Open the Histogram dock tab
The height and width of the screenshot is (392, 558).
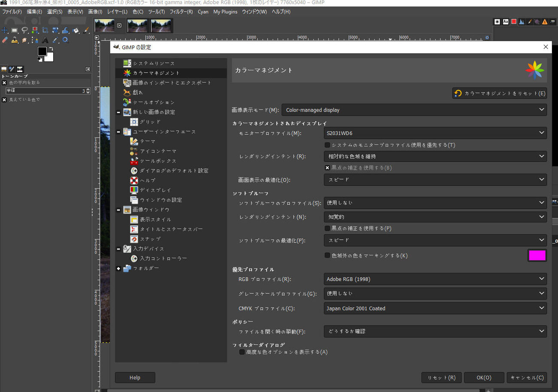click(x=522, y=21)
